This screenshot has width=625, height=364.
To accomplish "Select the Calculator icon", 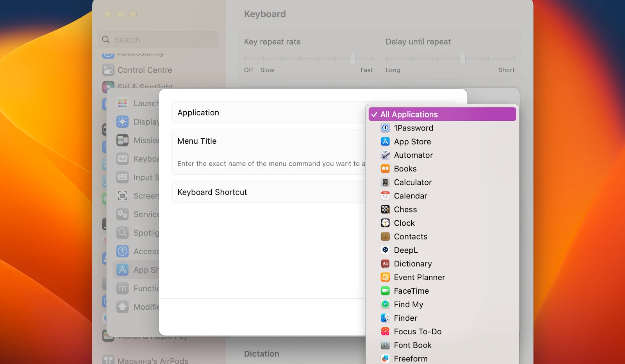I will coord(386,182).
